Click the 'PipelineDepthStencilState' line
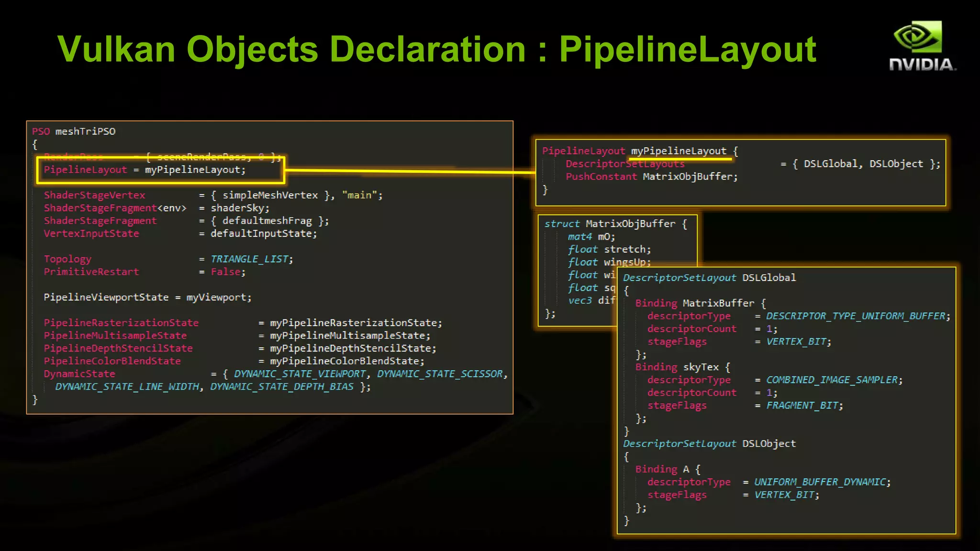Screen dimensions: 980x551 (x=240, y=348)
